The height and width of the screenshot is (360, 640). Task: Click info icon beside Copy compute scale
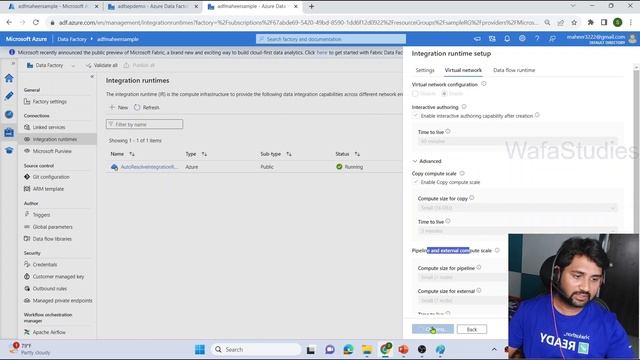(462, 173)
